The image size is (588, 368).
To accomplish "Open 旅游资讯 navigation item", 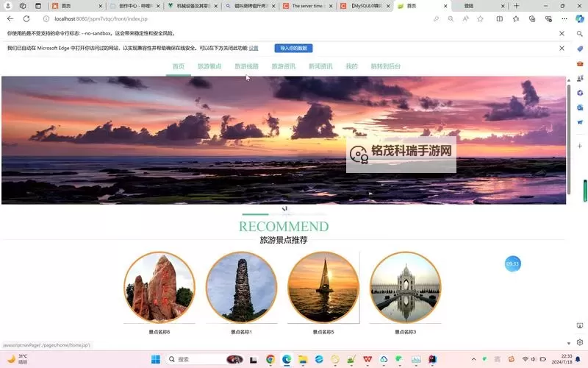I will coord(284,66).
